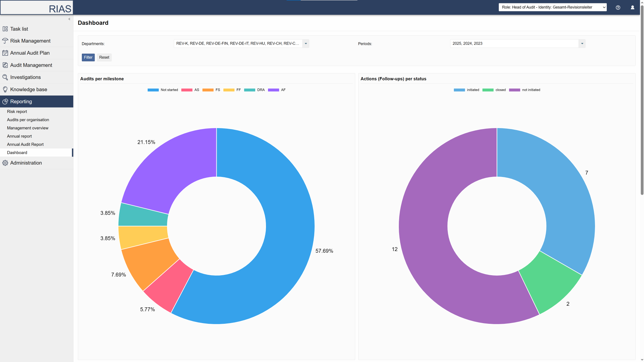Toggle the 'Not started' series in the legend
644x362 pixels.
pos(163,90)
